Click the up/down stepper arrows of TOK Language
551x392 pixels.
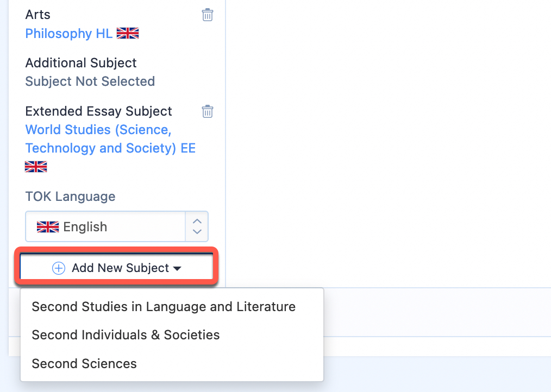(x=197, y=226)
